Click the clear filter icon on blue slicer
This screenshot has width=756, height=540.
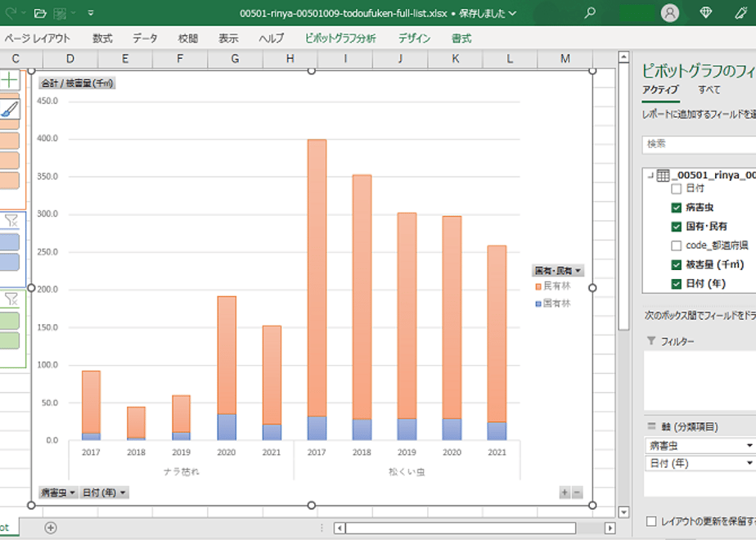point(11,221)
